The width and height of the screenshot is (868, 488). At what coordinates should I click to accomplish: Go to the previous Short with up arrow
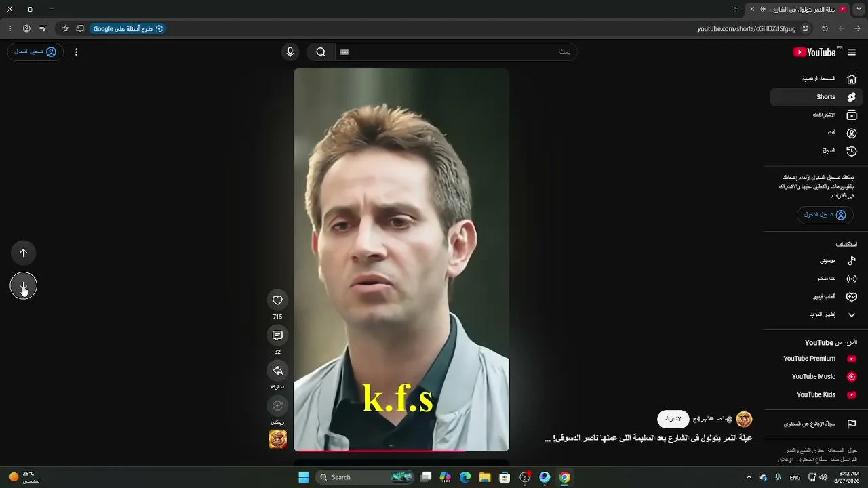(x=24, y=253)
